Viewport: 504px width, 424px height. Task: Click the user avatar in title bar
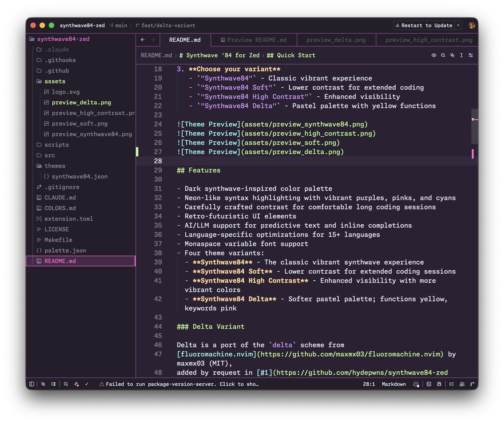472,25
